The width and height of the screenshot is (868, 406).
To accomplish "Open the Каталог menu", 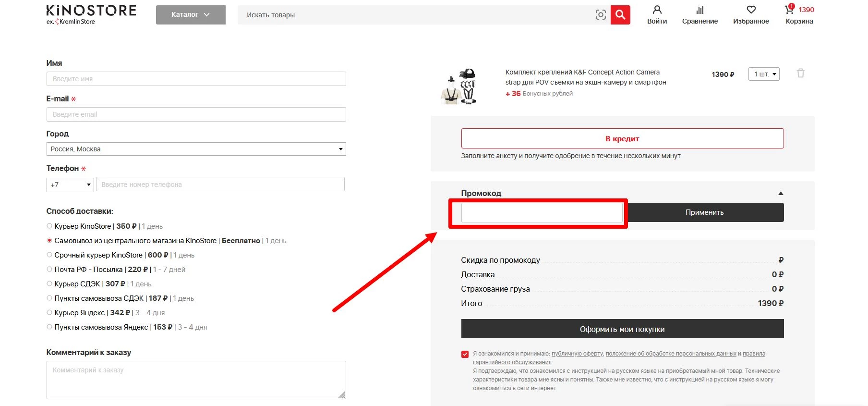I will click(191, 15).
